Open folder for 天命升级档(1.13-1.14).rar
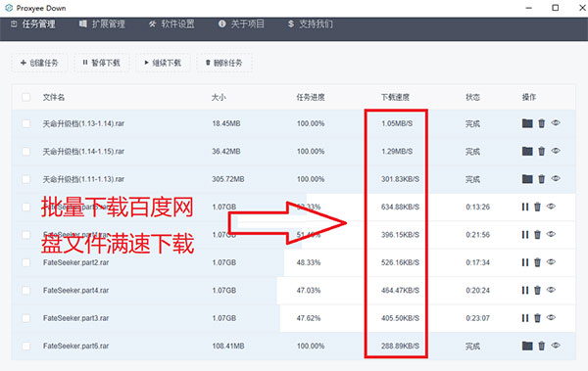 tap(527, 123)
